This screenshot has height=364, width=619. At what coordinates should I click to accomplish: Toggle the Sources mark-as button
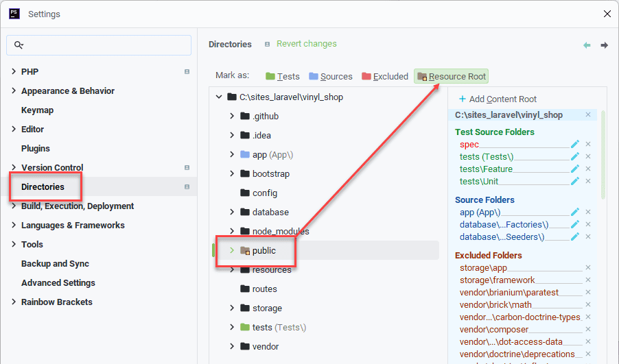330,77
